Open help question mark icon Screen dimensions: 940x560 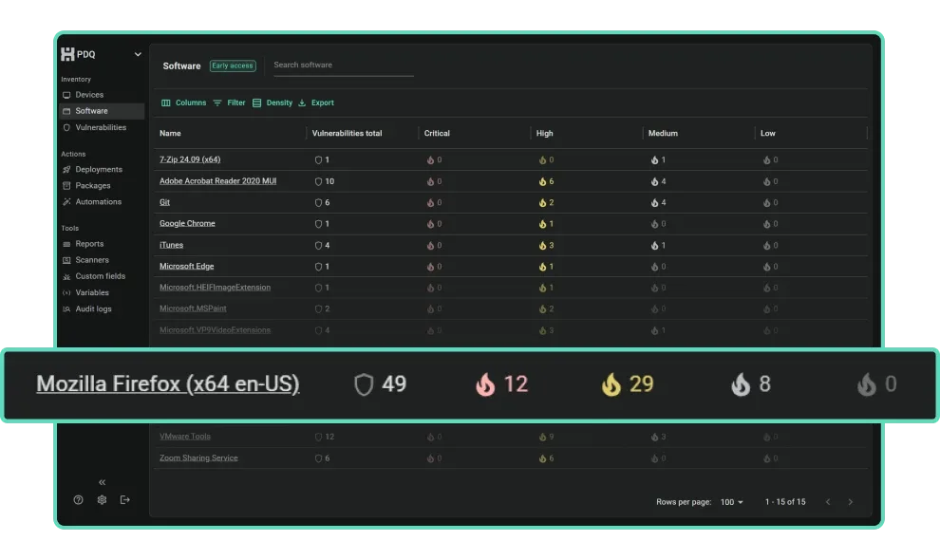click(78, 499)
